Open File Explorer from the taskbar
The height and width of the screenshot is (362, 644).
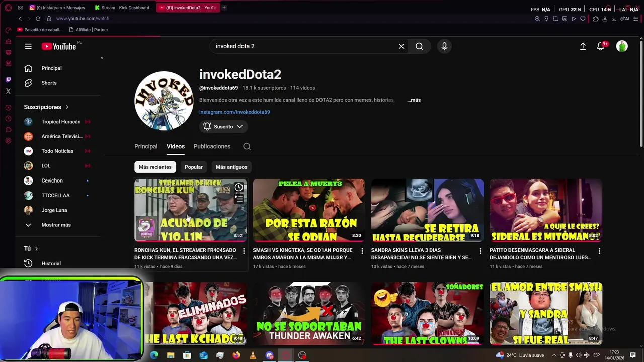click(x=171, y=355)
